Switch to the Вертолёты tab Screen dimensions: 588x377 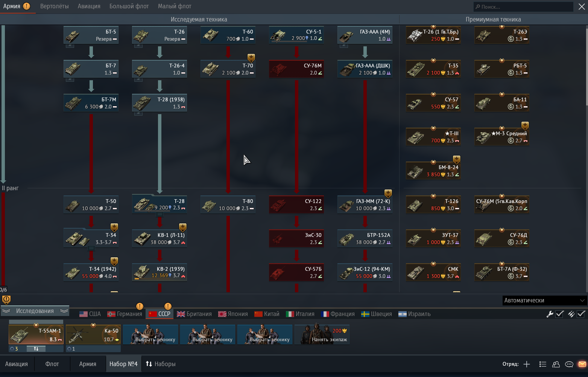pos(55,6)
